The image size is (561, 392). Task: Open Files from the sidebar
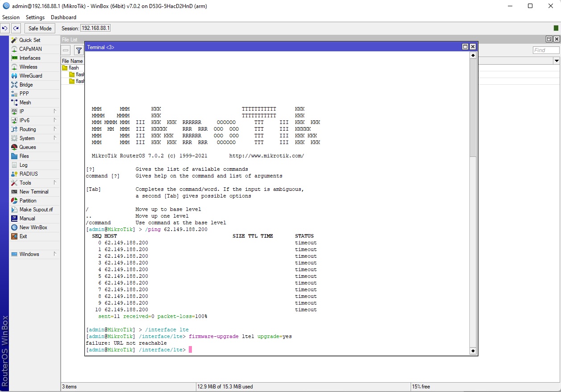click(34, 156)
